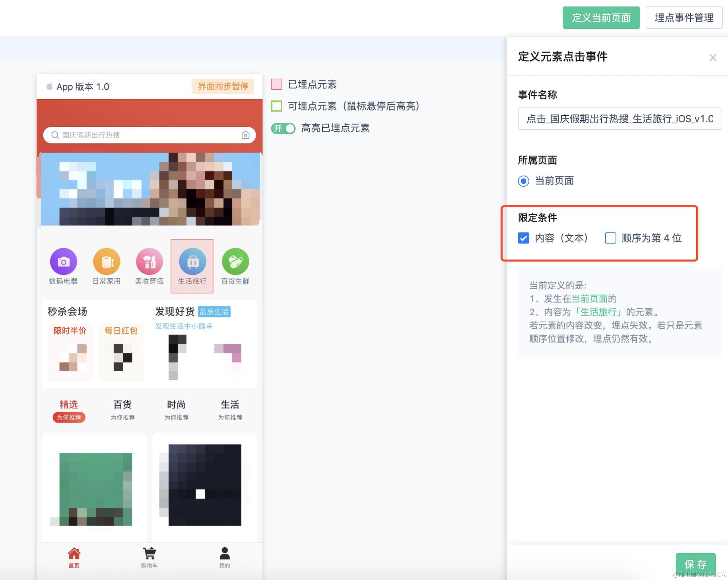The width and height of the screenshot is (728, 580).
Task: Select the 日常家用 category icon
Action: [x=106, y=262]
